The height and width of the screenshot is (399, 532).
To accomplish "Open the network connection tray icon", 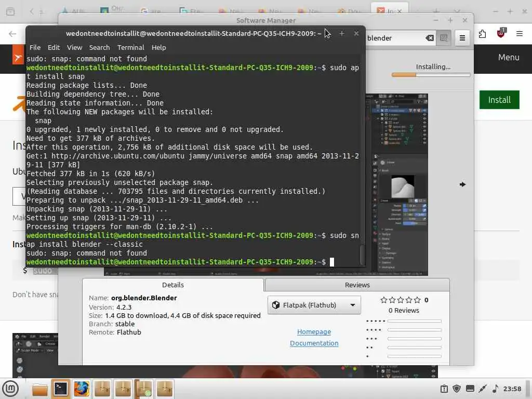I will coord(483,389).
